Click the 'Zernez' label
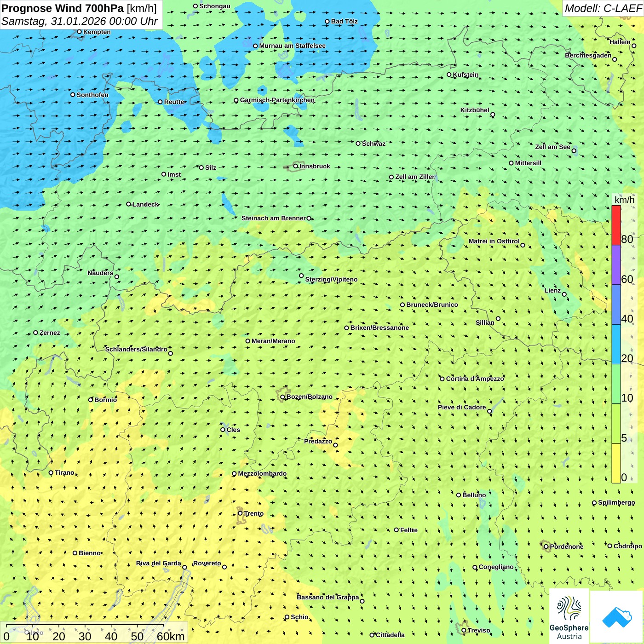The image size is (644, 644). click(50, 333)
